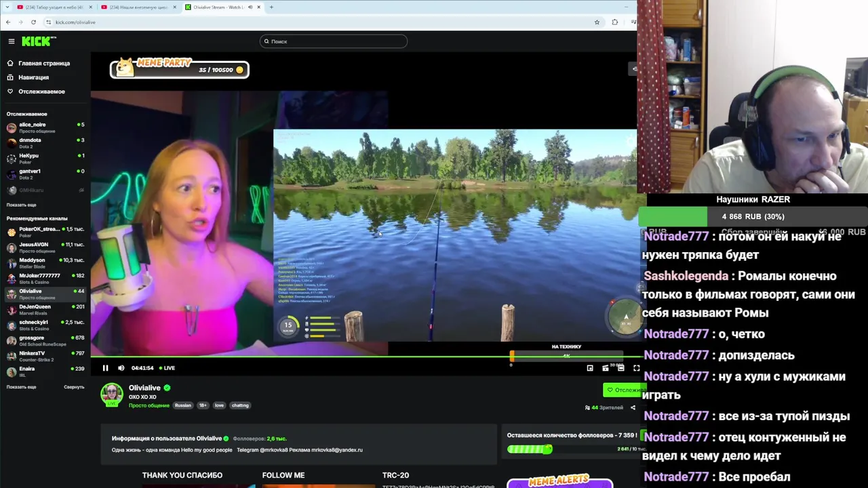Expand recommended list with Показать еще
This screenshot has width=868, height=488.
click(x=22, y=387)
